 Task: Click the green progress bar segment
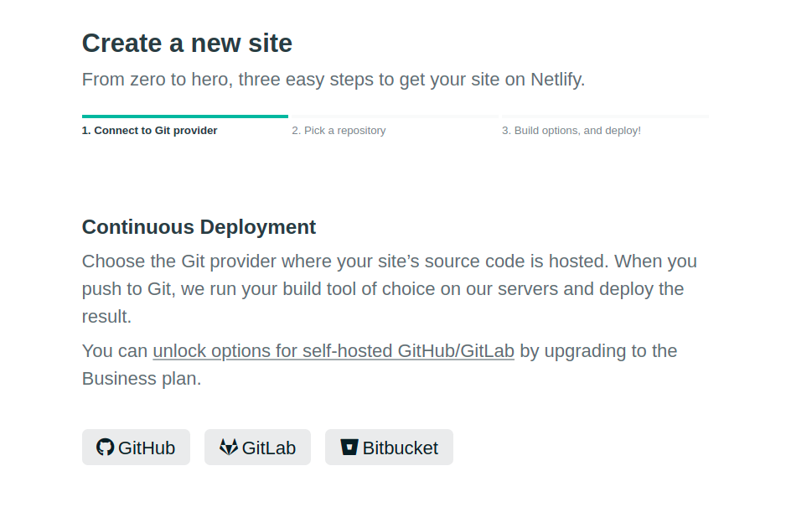(184, 116)
